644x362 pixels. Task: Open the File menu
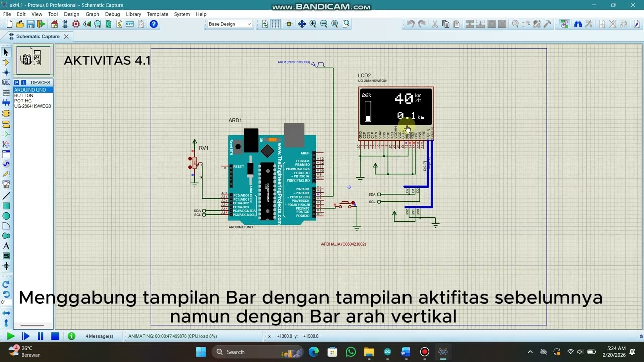7,14
